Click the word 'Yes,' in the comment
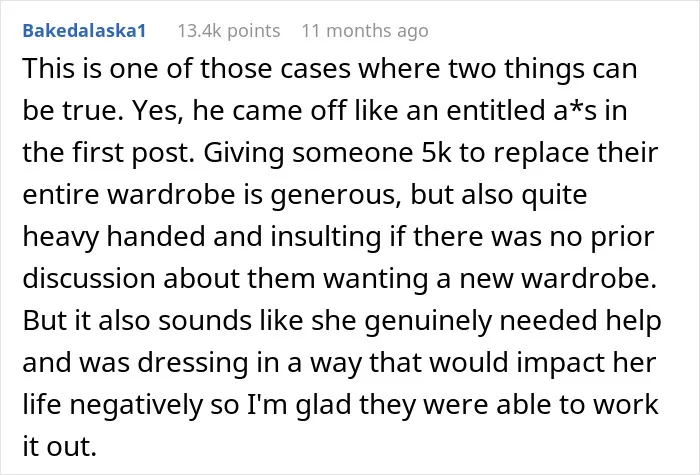700x475 pixels. (157, 111)
